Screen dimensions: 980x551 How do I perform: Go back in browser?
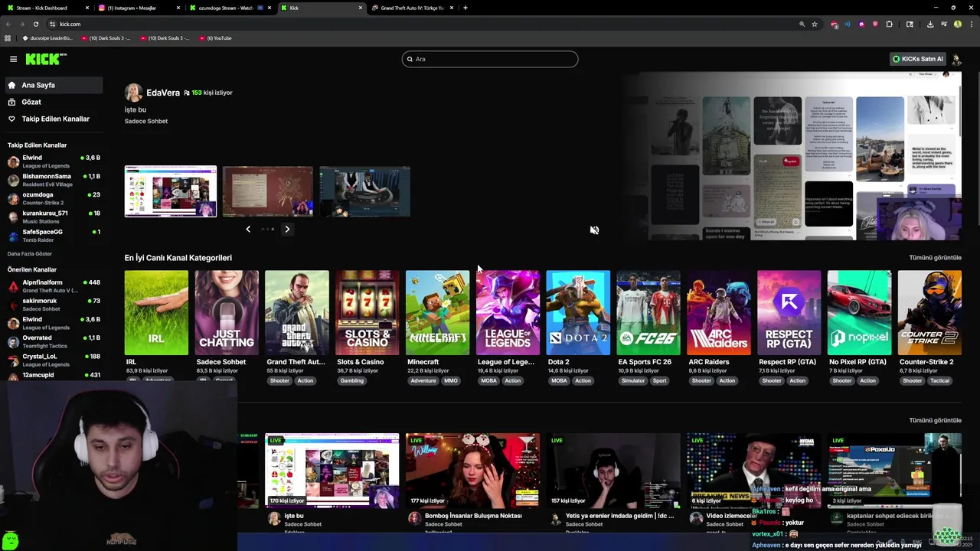(x=8, y=24)
